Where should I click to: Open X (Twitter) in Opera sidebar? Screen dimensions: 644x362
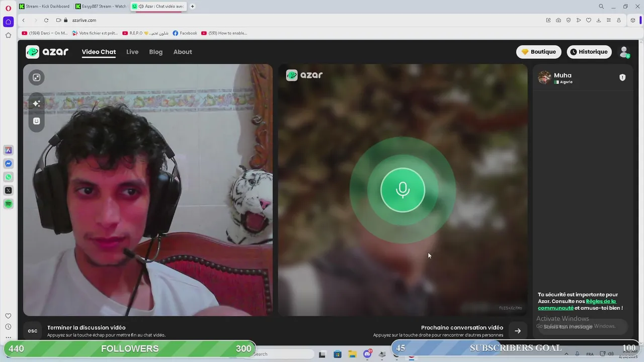(x=8, y=191)
